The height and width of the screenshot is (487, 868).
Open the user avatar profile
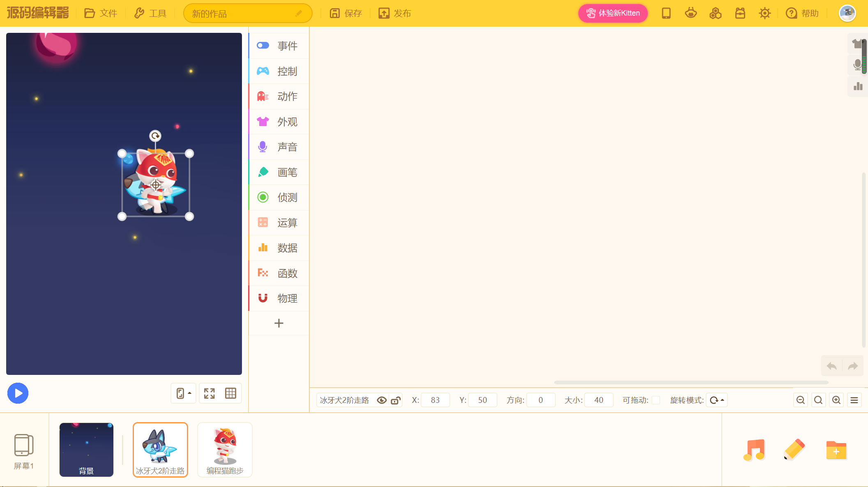[847, 13]
